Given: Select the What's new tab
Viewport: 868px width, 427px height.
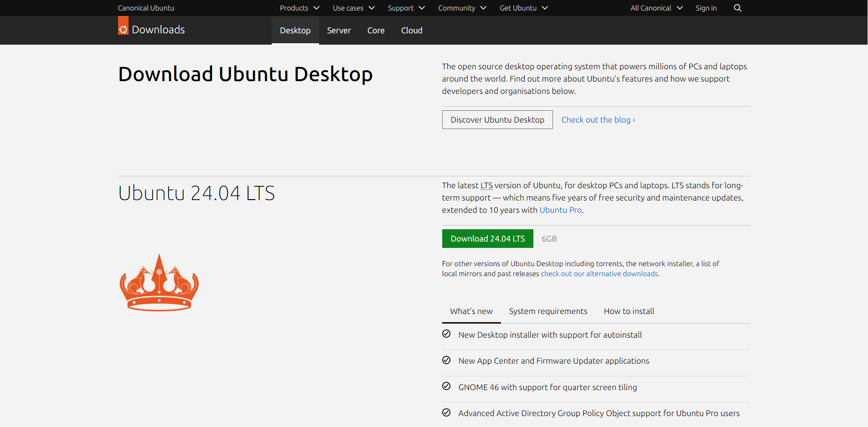Looking at the screenshot, I should tap(471, 311).
